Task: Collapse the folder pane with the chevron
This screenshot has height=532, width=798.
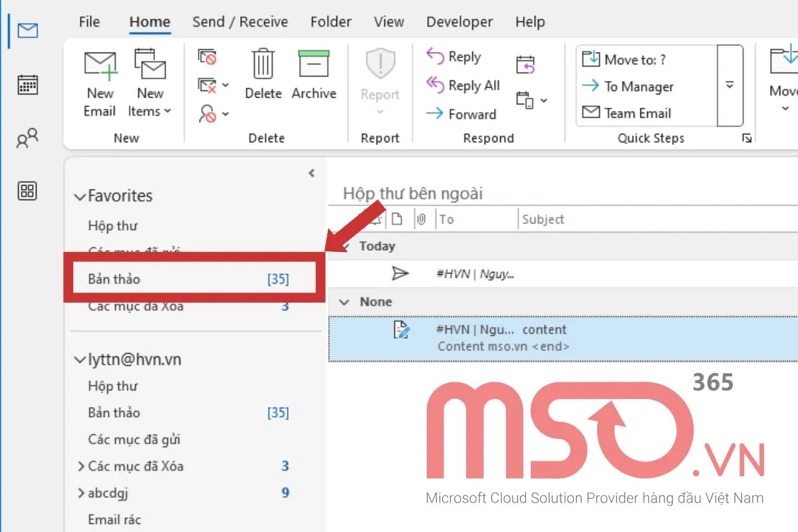Action: [x=311, y=172]
